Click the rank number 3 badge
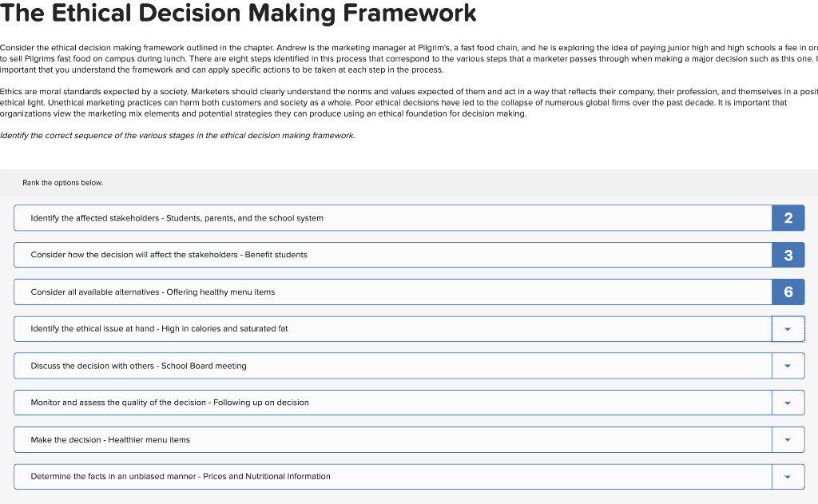The height and width of the screenshot is (504, 818). click(x=788, y=254)
